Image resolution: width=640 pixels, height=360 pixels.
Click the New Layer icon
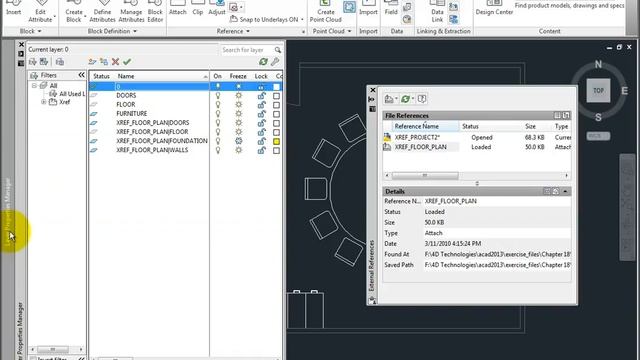tap(92, 62)
